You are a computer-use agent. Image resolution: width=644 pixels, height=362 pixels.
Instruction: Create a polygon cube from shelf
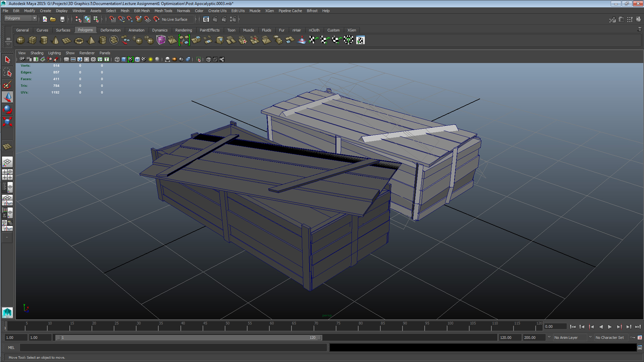tap(32, 40)
